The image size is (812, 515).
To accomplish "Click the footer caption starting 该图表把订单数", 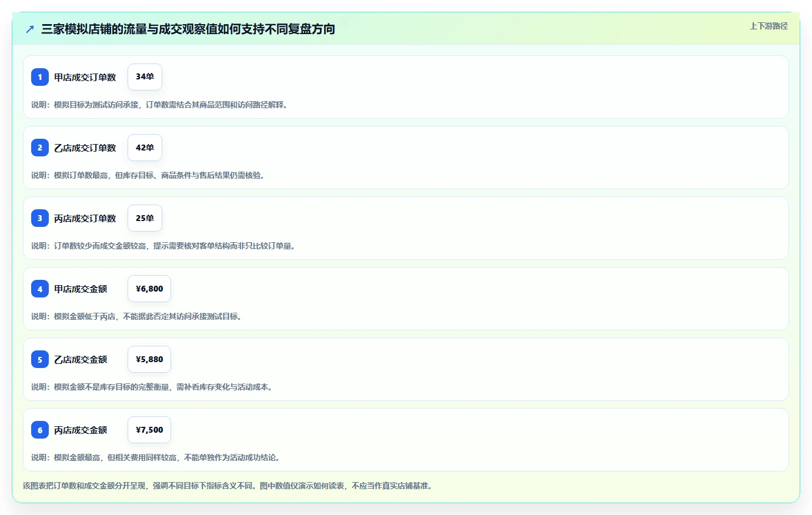I will [x=228, y=486].
